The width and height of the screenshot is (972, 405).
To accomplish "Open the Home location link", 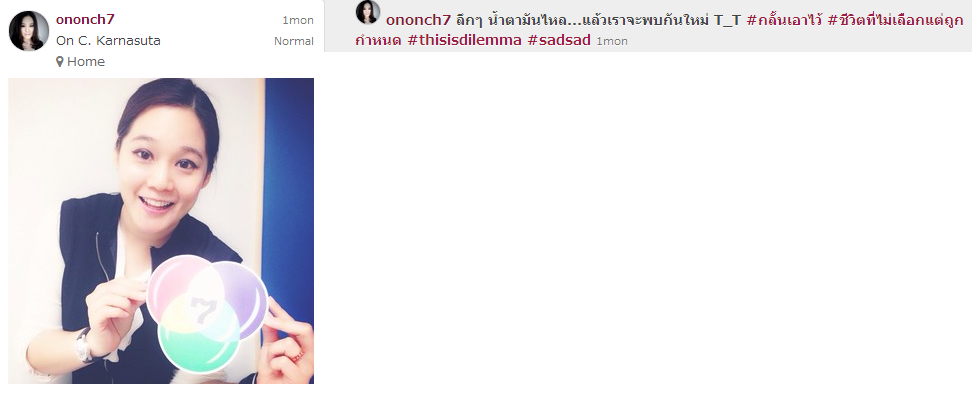I will tap(86, 61).
